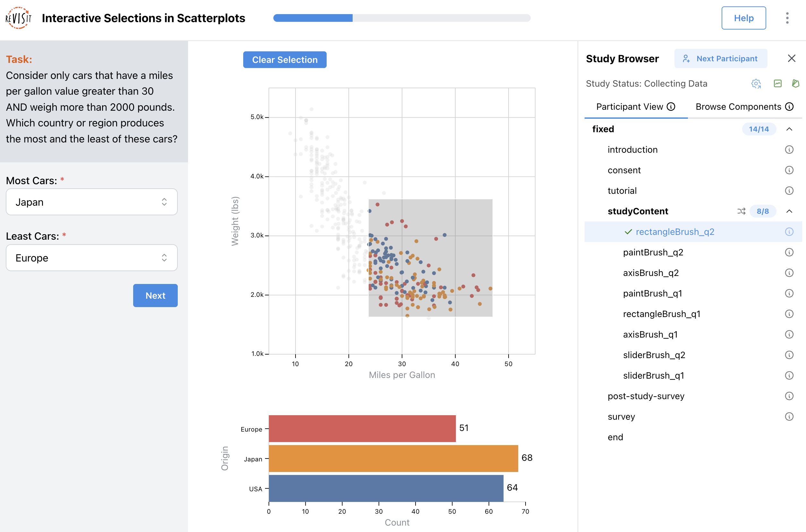This screenshot has height=532, width=806.
Task: Open the three-dot options menu
Action: coord(787,18)
